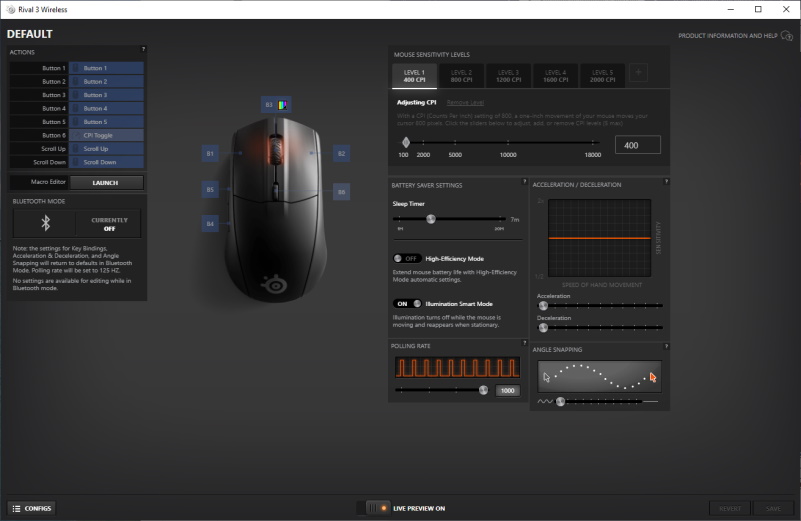Click the Angle Snapping slider knob
Viewport: 801px width, 521px height.
(x=560, y=401)
